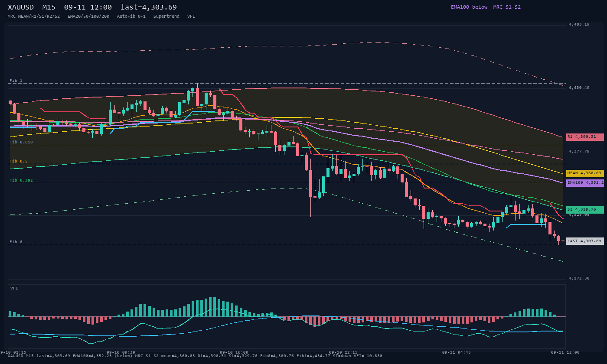Select the MEAN 4,360.03 price tag

(585, 173)
